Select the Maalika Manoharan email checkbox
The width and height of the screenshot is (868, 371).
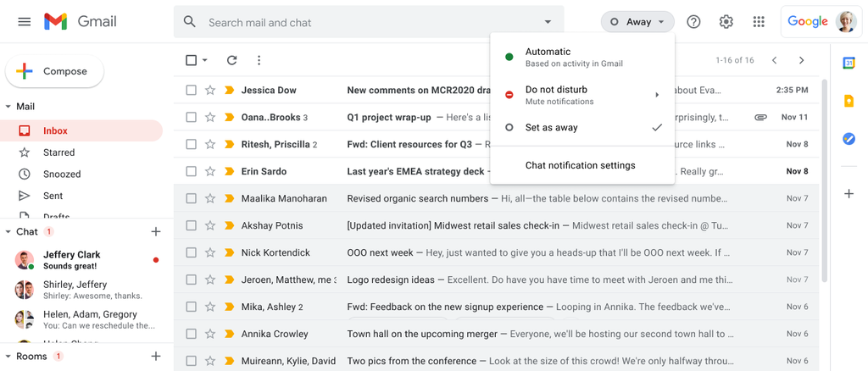(x=191, y=198)
